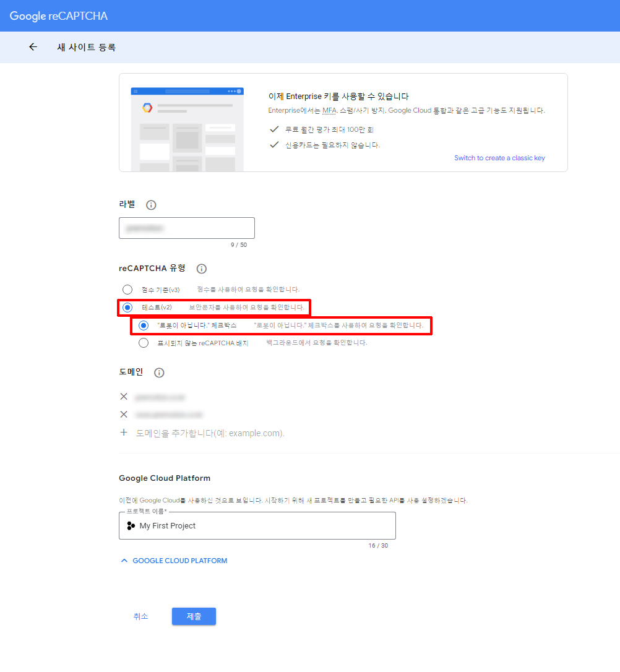
Task: Select the 점수 기준(v3) radio button
Action: pos(127,290)
